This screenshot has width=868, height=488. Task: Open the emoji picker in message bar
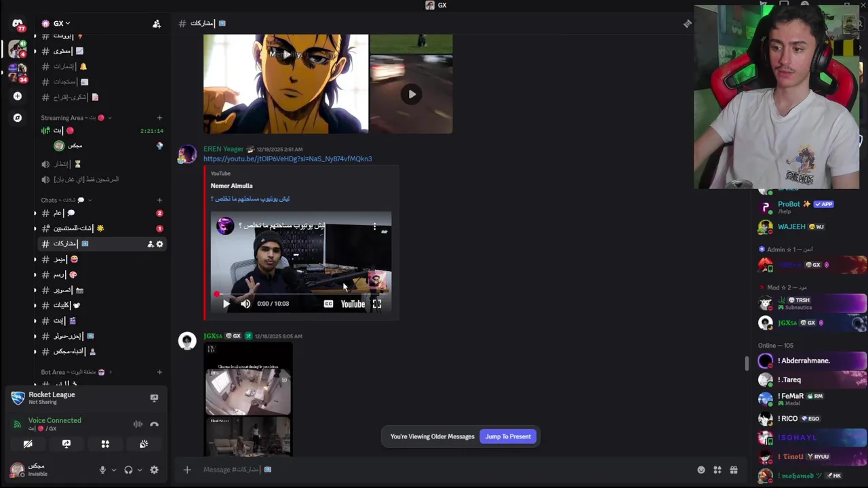[701, 470]
